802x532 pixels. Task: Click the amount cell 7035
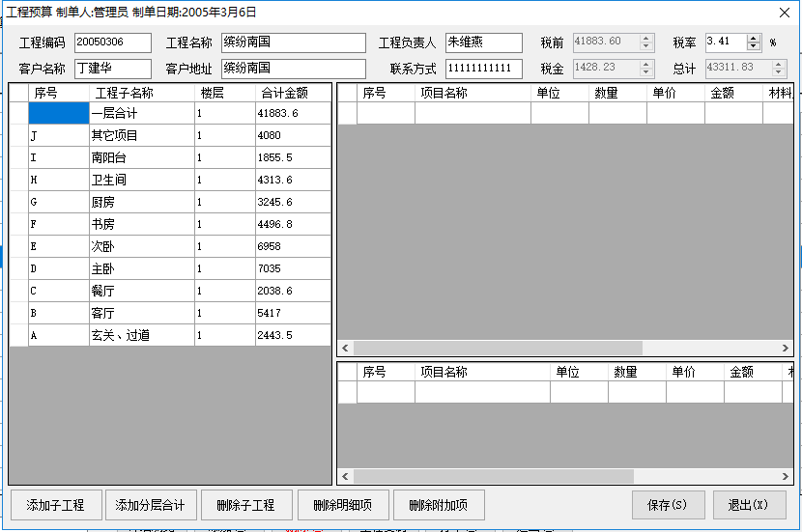point(293,268)
